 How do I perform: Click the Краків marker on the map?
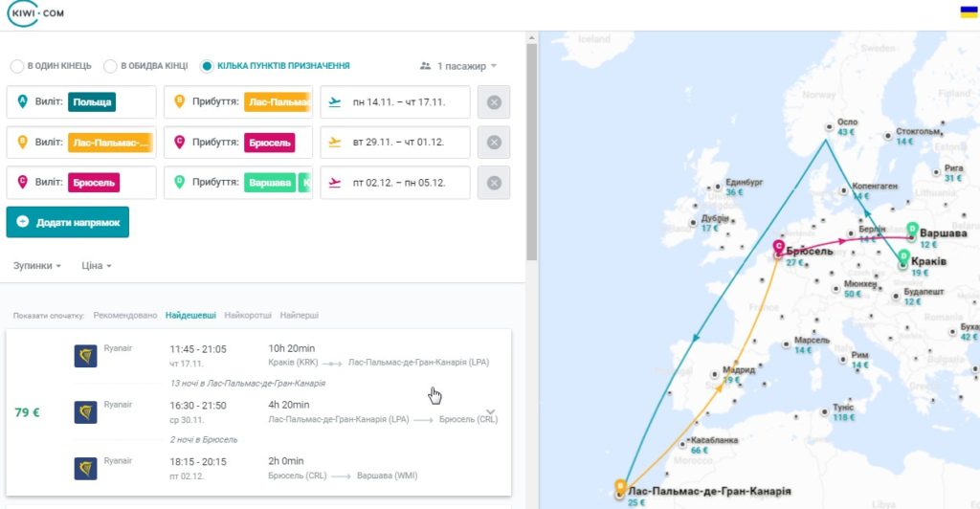coord(903,258)
